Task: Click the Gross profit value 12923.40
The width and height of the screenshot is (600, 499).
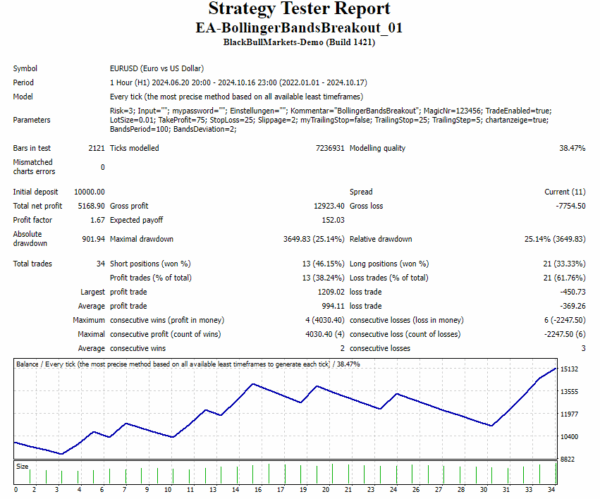Action: [320, 204]
